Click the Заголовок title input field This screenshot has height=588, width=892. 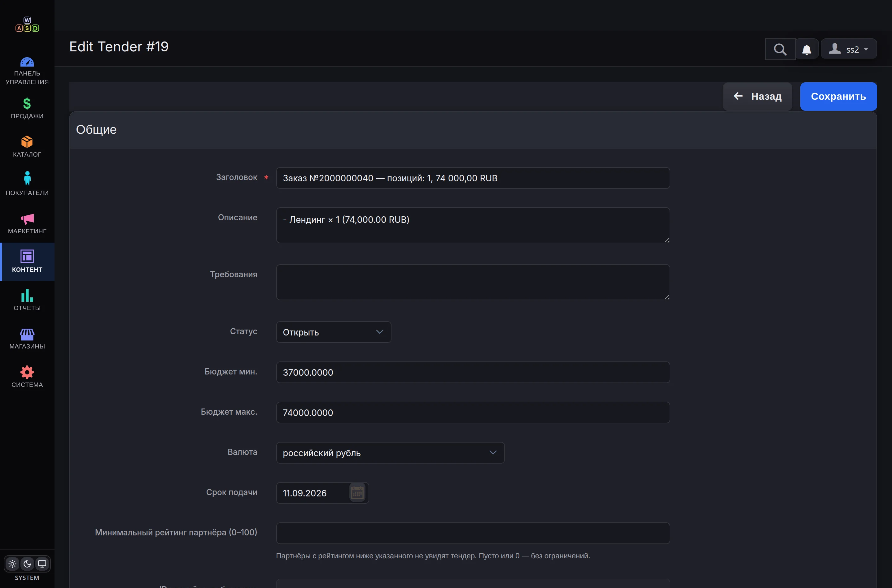473,178
